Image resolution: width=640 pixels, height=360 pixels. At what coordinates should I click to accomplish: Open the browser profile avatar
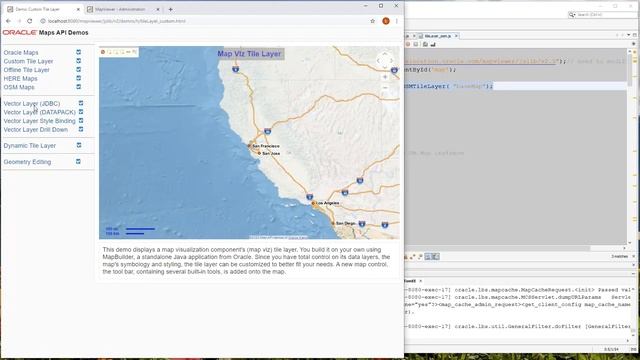[386, 21]
